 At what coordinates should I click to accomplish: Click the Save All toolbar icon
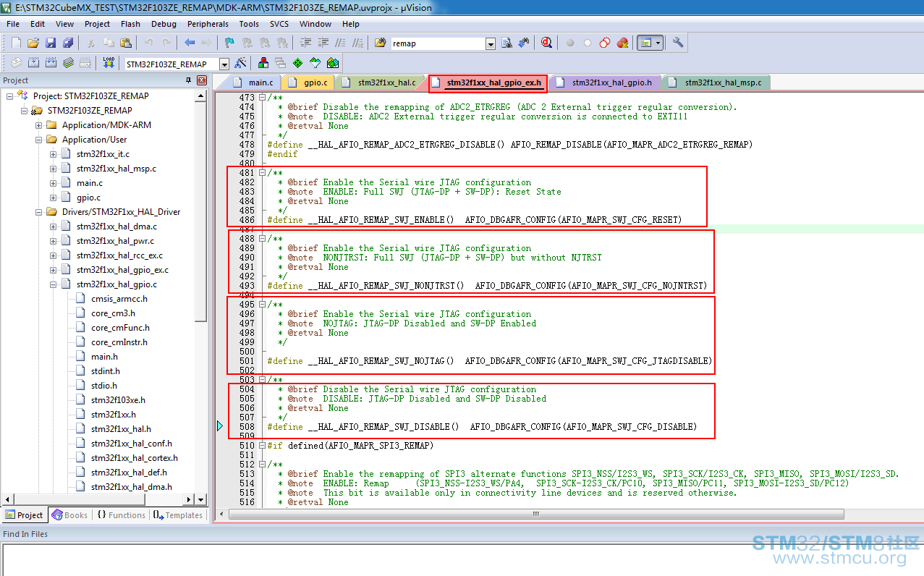click(x=68, y=43)
